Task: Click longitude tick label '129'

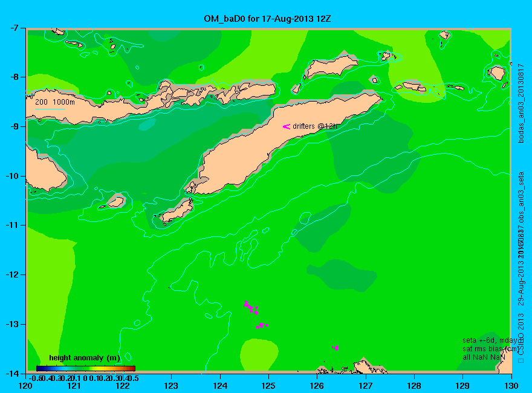Action: [462, 386]
